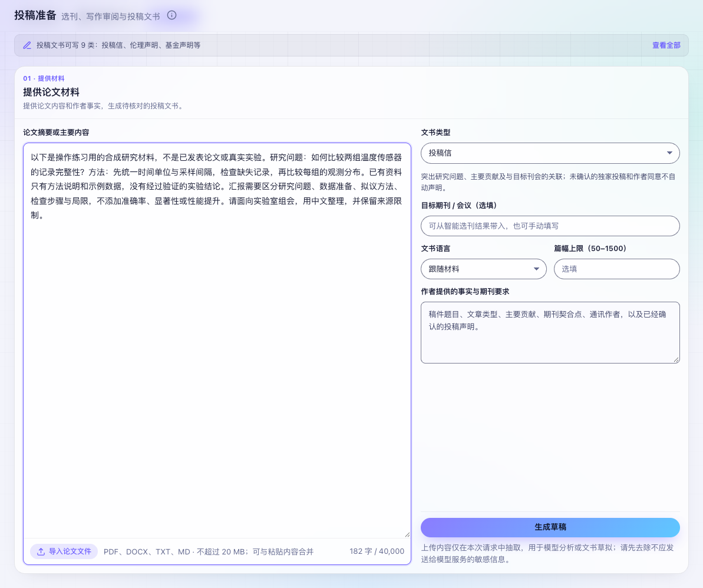
Task: Click the pencil icon in the banner
Action: 27,45
